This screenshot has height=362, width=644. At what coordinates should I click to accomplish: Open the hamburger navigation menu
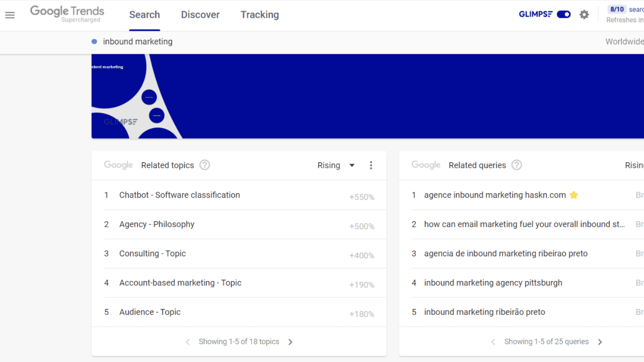tap(10, 15)
